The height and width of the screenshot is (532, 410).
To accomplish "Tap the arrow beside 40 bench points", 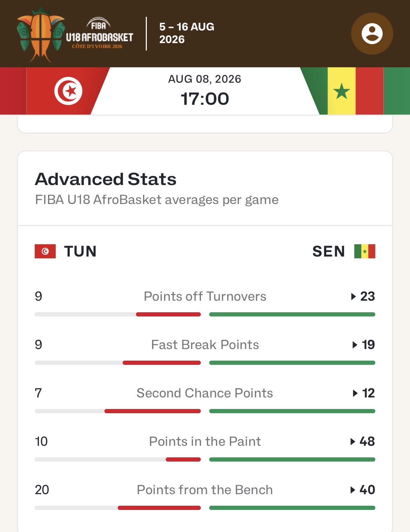I will coord(353,490).
